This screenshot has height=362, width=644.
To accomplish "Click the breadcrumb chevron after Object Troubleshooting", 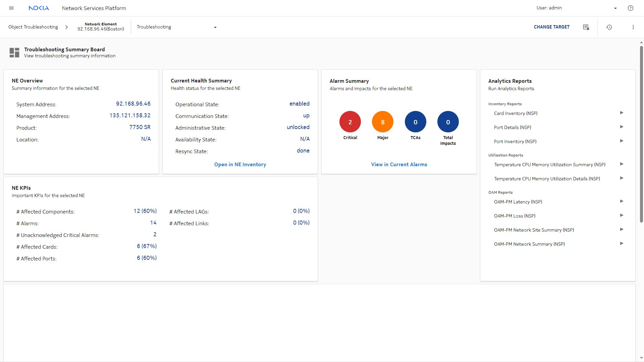I will tap(66, 27).
